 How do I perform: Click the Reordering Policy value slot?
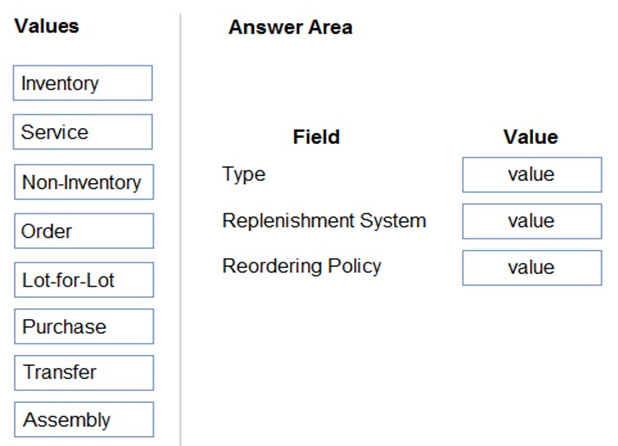click(531, 268)
